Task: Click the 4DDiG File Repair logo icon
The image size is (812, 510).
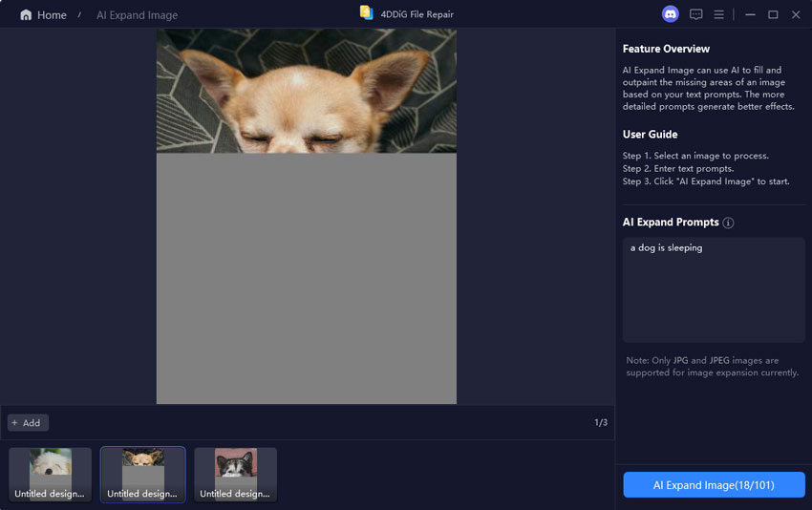Action: point(367,13)
